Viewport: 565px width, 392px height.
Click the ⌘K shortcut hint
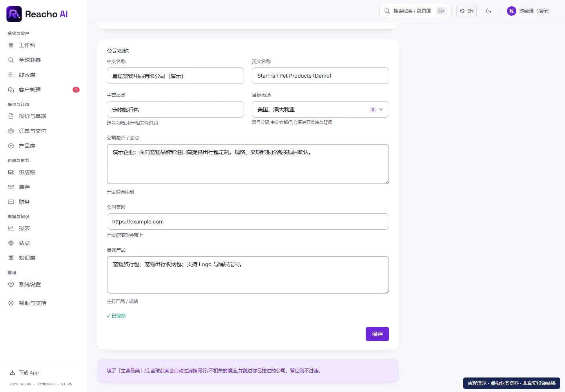pos(441,11)
